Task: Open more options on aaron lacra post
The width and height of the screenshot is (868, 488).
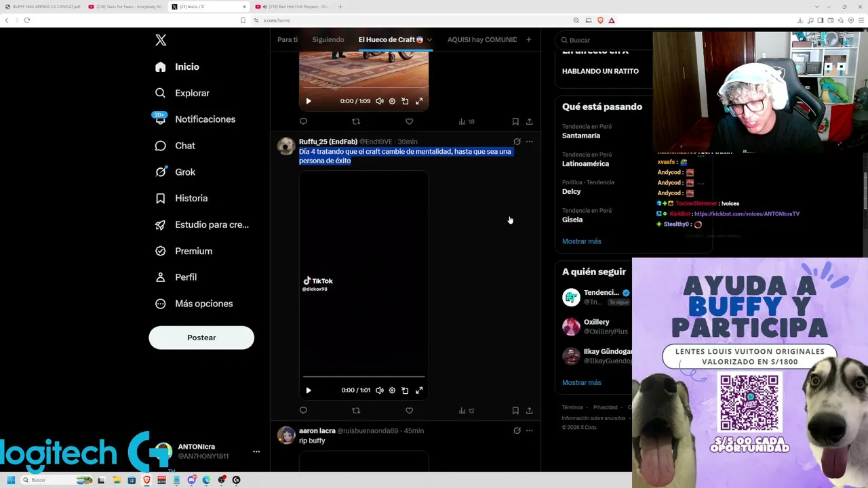Action: coord(529,431)
